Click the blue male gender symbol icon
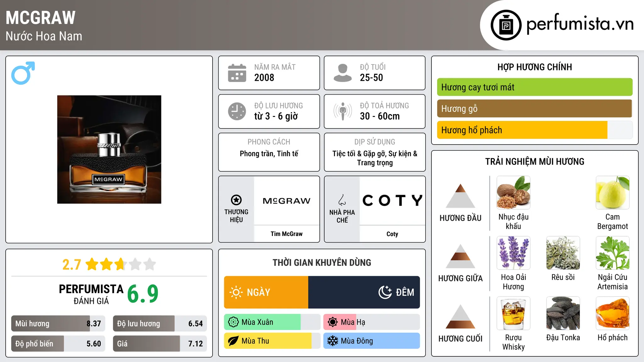Screen dimensions: 644x362 coord(23,73)
